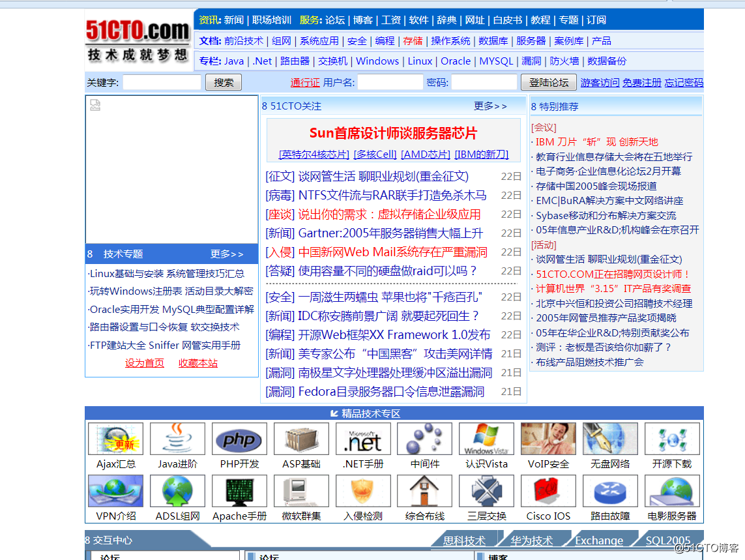The image size is (745, 560).
Task: Click the broken image placeholder icon
Action: (95, 105)
